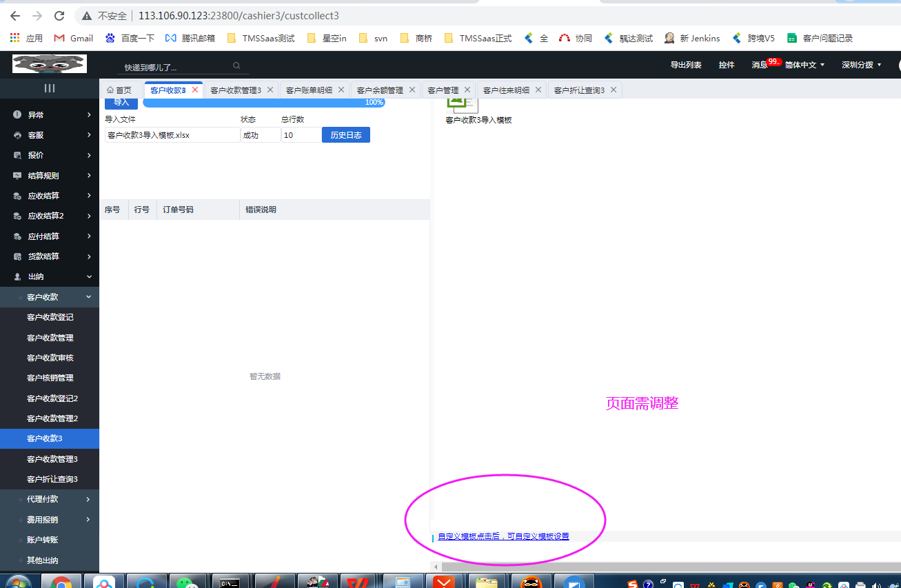
Task: Open 客户收款登记 in sidebar
Action: (50, 317)
